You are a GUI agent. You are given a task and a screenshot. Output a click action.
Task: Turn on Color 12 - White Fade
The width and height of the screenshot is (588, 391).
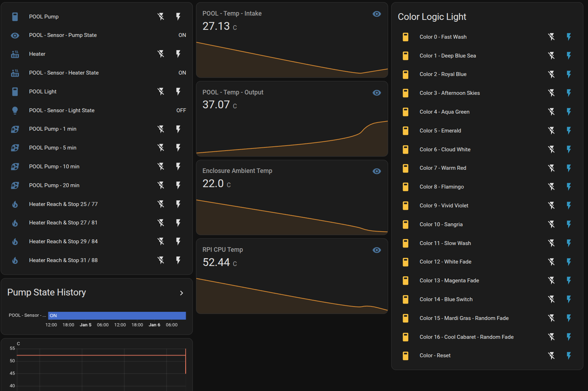click(x=568, y=262)
